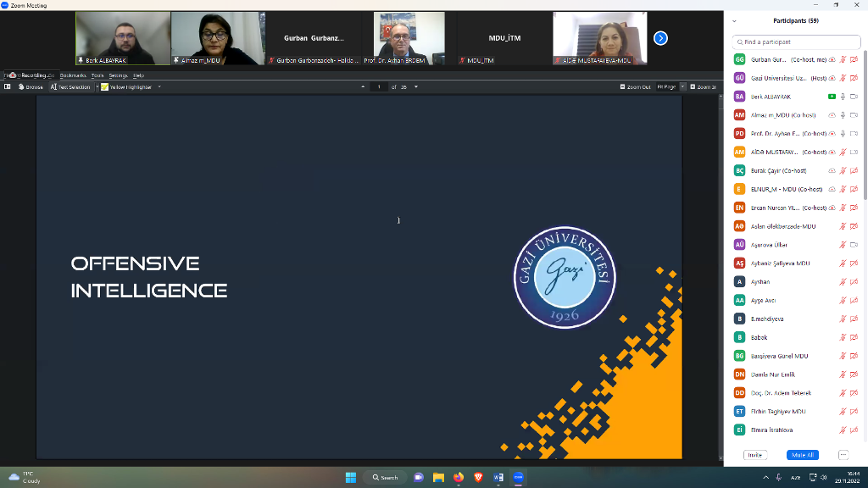
Task: Toggle Gazi Universitesi host's camera icon
Action: coord(854,78)
